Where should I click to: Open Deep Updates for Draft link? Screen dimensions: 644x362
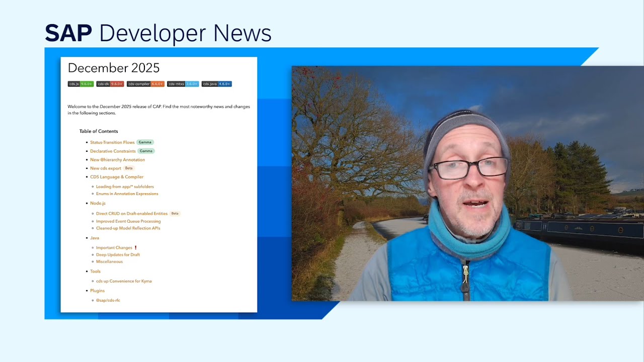pos(118,255)
